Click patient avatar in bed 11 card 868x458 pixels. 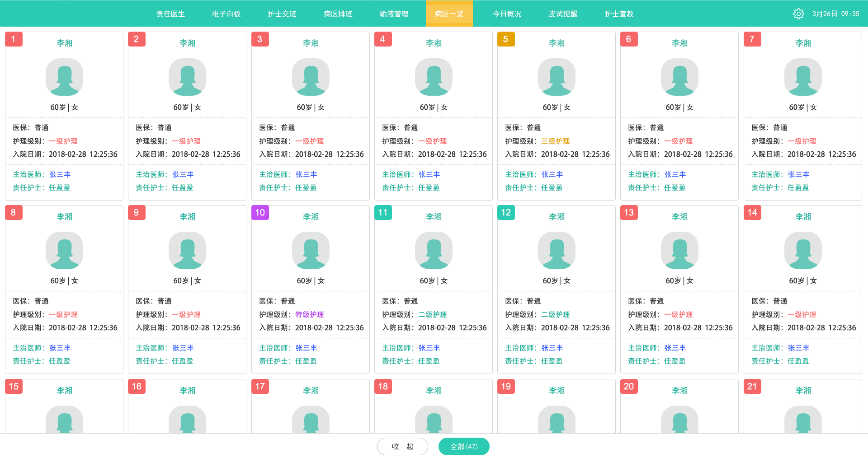434,250
